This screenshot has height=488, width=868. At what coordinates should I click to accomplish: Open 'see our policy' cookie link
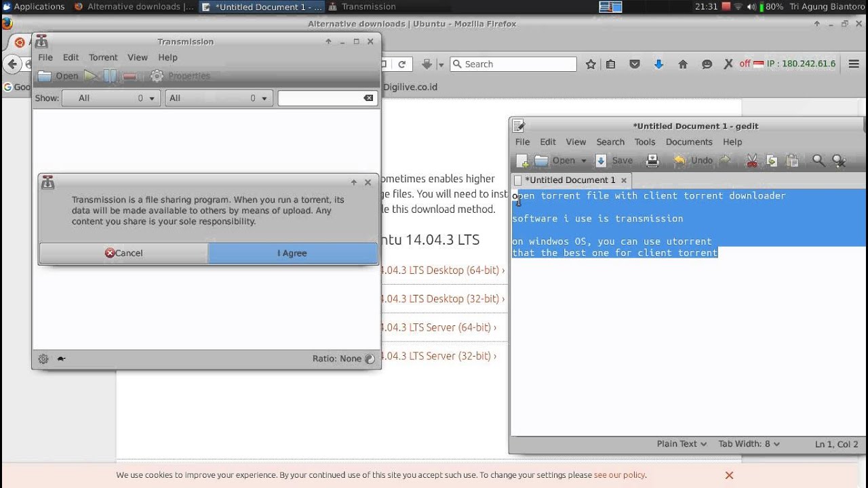coord(619,475)
